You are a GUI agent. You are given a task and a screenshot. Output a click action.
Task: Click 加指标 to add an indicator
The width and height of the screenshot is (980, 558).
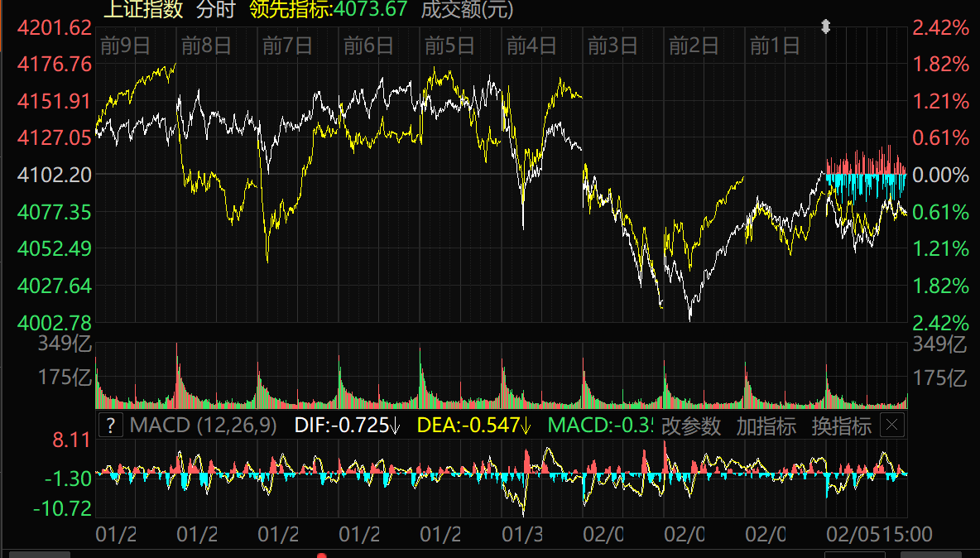(766, 426)
